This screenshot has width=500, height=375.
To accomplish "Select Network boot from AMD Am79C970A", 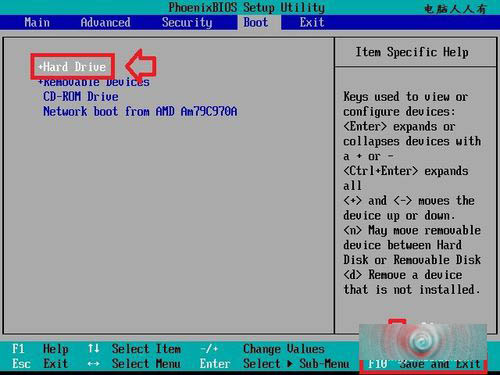I will pos(140,111).
